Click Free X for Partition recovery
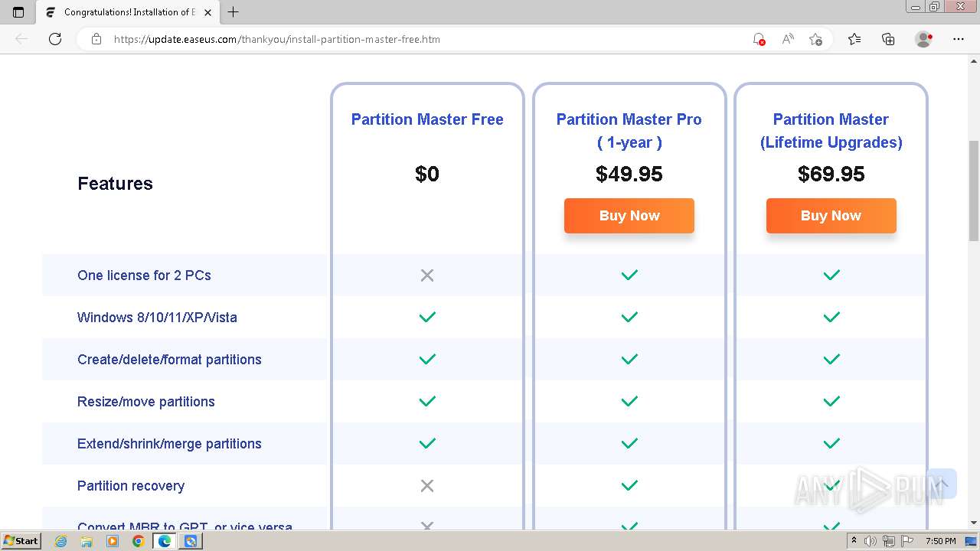The image size is (980, 551). 427,485
